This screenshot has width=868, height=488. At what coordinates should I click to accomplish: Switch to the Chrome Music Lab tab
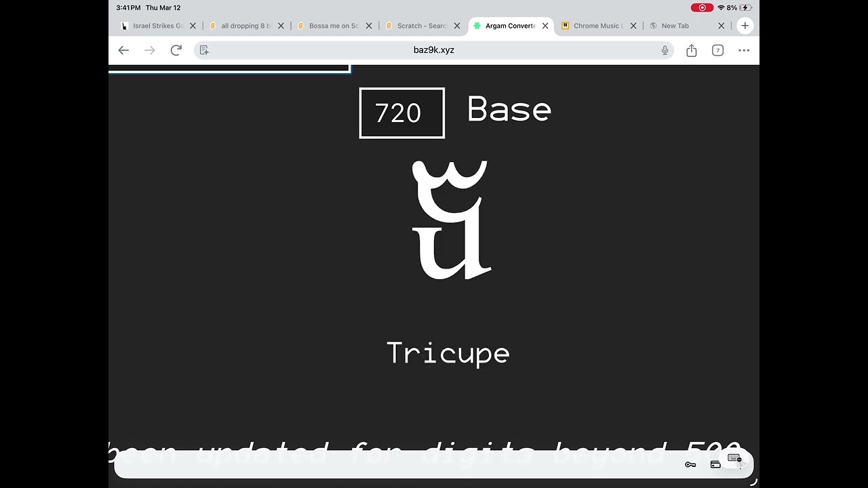pos(592,26)
